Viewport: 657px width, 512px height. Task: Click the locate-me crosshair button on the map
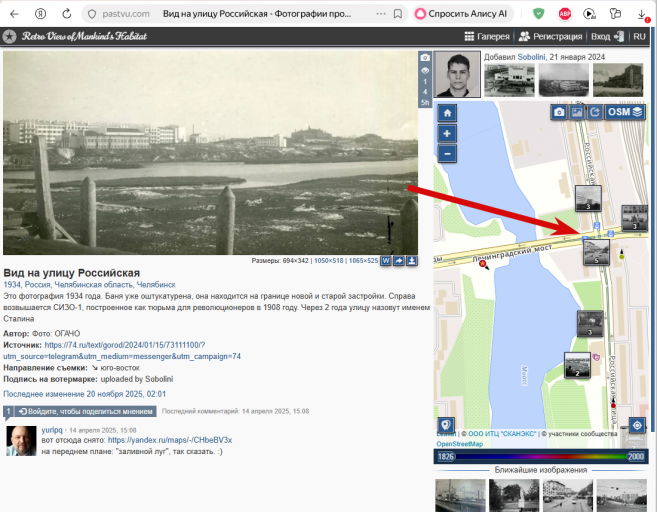click(x=637, y=426)
